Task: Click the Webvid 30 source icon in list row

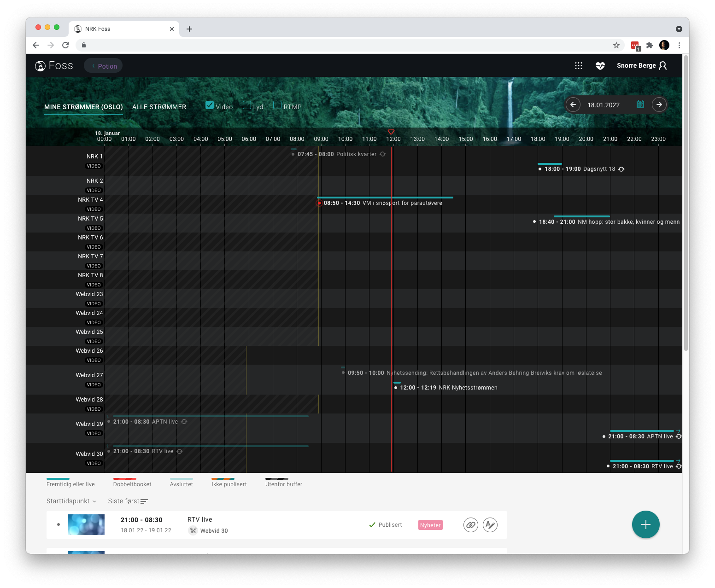Action: [193, 530]
